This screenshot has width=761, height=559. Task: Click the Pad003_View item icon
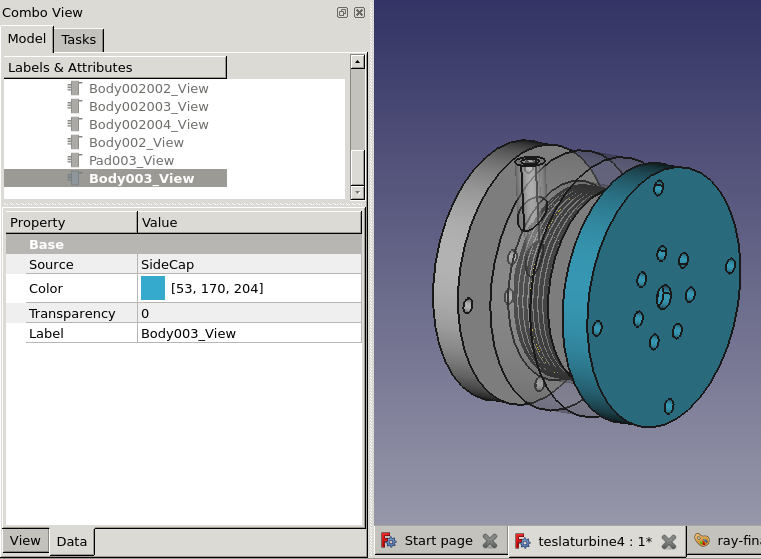[x=74, y=160]
